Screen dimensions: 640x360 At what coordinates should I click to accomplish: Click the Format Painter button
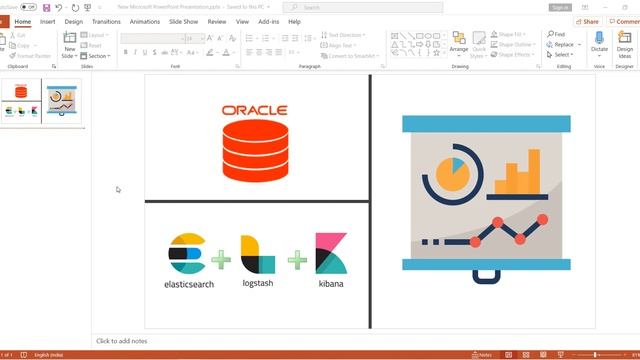coord(30,56)
